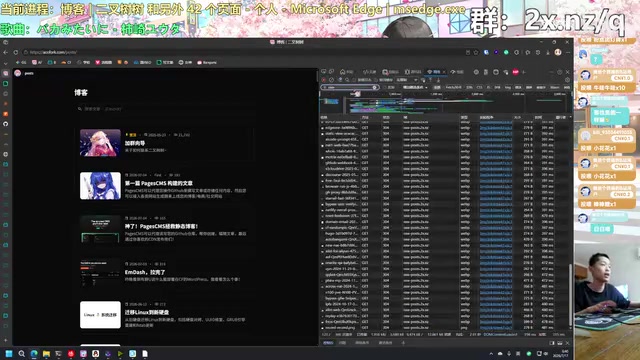
Task: Open Microsoft Edge from the taskbar
Action: [34, 353]
